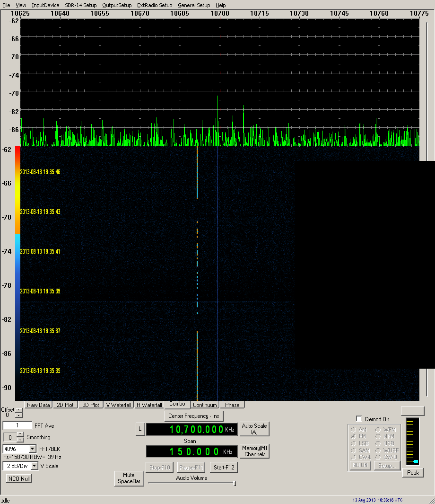Increase Offset with the up spinner arrow

[18, 410]
